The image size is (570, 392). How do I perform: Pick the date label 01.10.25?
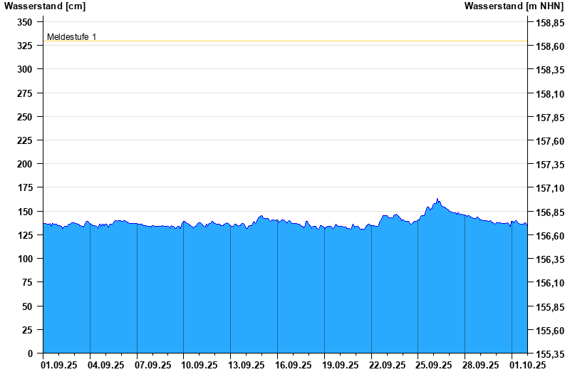point(527,365)
